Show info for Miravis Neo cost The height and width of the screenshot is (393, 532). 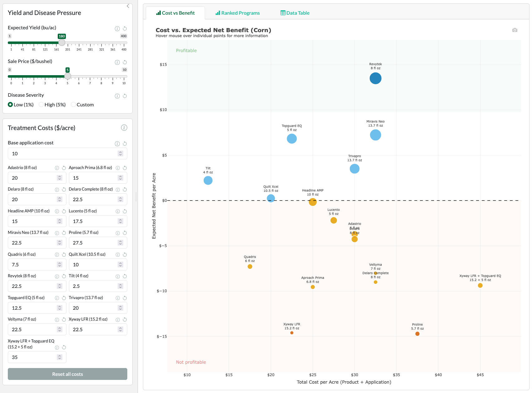click(x=57, y=233)
